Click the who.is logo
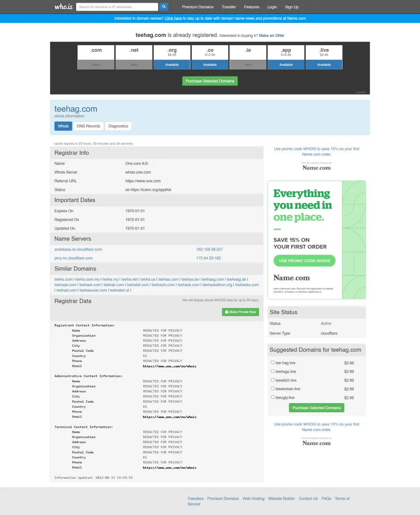This screenshot has width=420, height=515. click(x=63, y=7)
